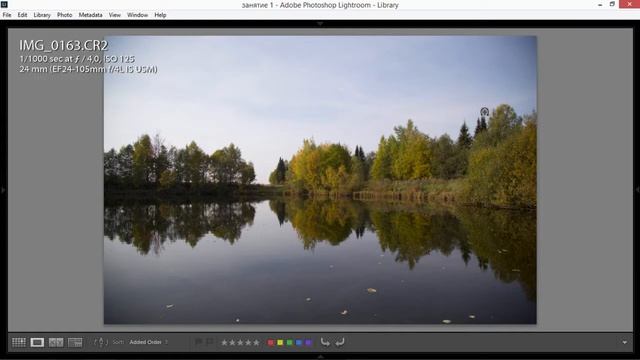Set rating to three stars
640x360 pixels.
(x=240, y=342)
